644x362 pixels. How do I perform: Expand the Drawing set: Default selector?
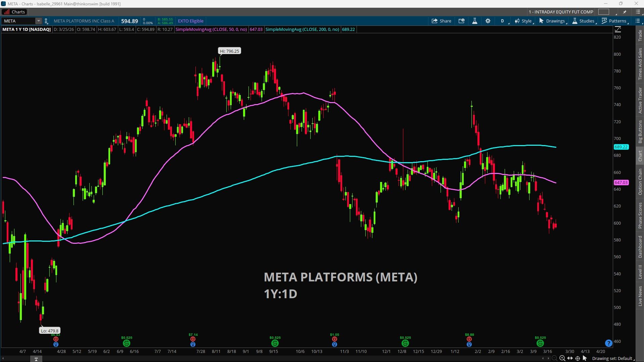(x=613, y=358)
